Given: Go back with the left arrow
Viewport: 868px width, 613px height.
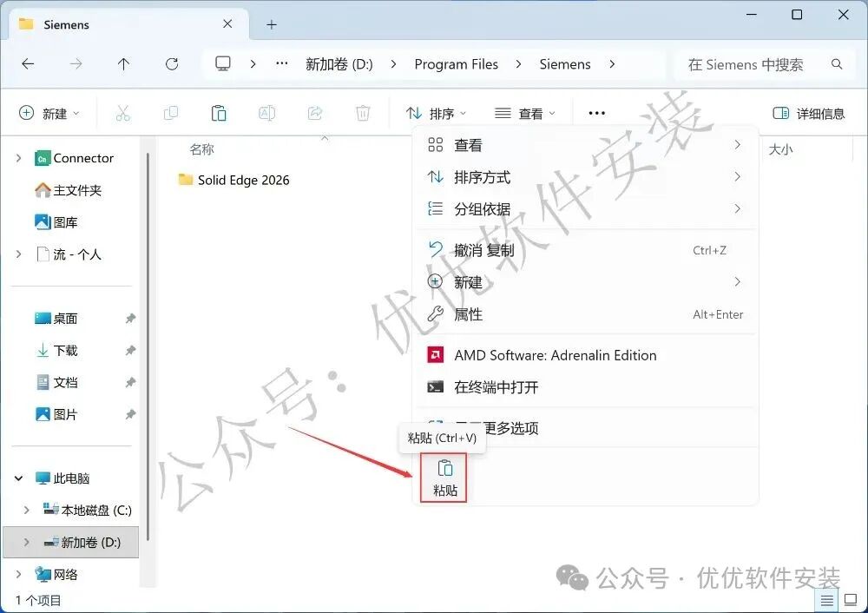Looking at the screenshot, I should pos(28,64).
